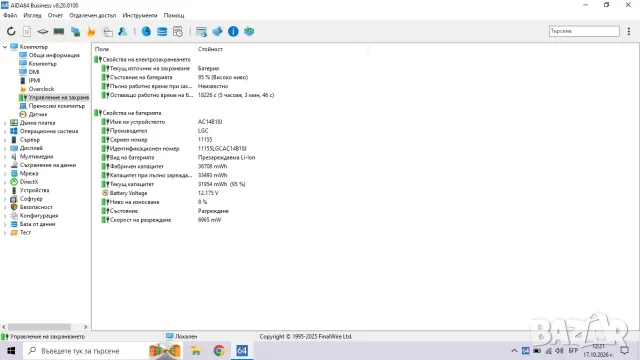The image size is (640, 360).
Task: Expand the Мрежа node
Action: pos(5,173)
